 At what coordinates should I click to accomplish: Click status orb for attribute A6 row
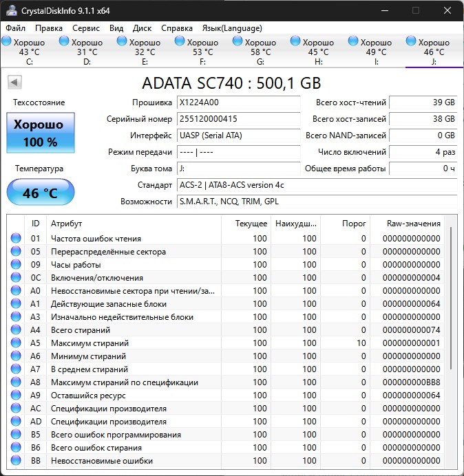(16, 356)
